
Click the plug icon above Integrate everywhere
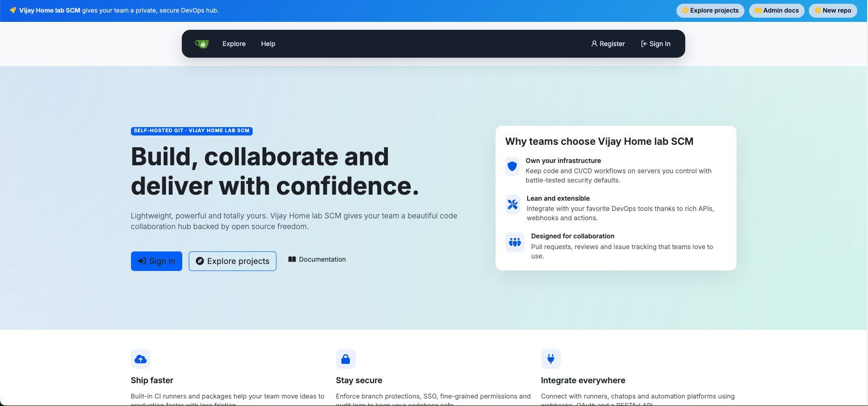[x=551, y=359]
